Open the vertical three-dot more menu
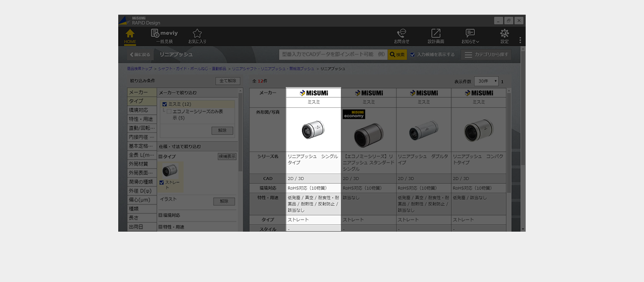This screenshot has height=282, width=644. point(520,40)
